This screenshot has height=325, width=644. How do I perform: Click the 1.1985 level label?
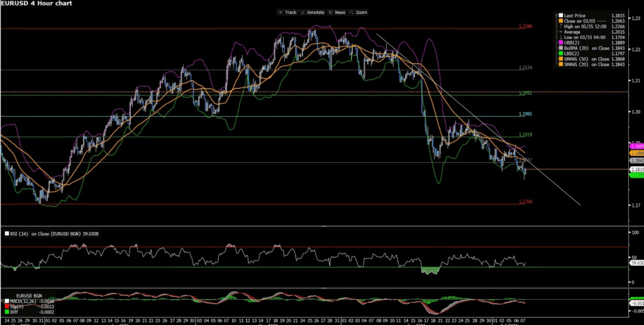click(x=525, y=114)
